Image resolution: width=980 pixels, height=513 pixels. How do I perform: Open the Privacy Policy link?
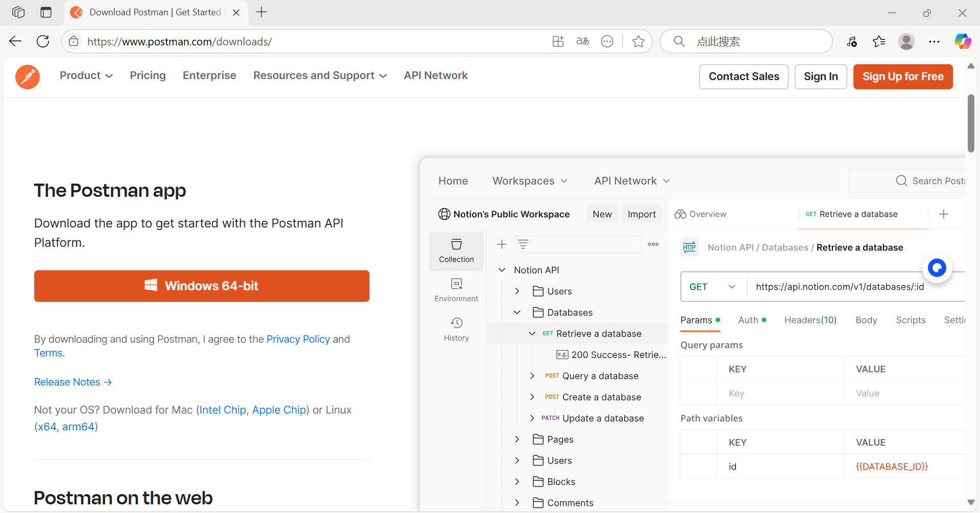[298, 339]
